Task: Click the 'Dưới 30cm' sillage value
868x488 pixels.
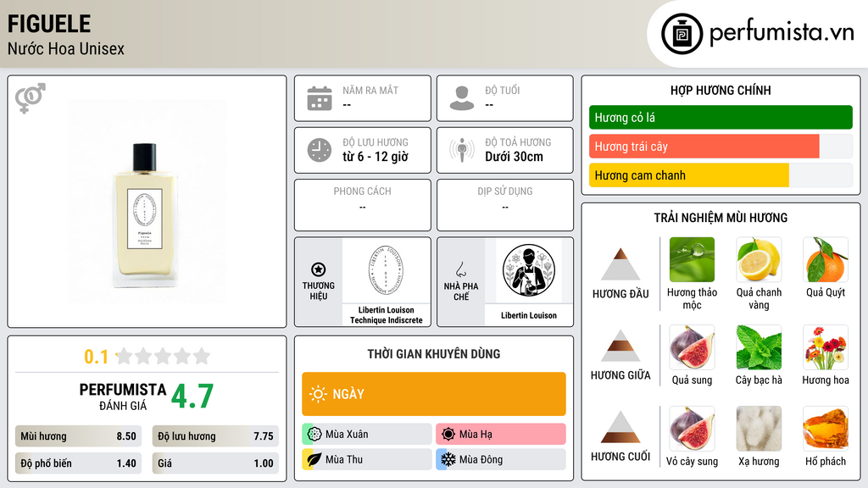Action: [x=515, y=157]
